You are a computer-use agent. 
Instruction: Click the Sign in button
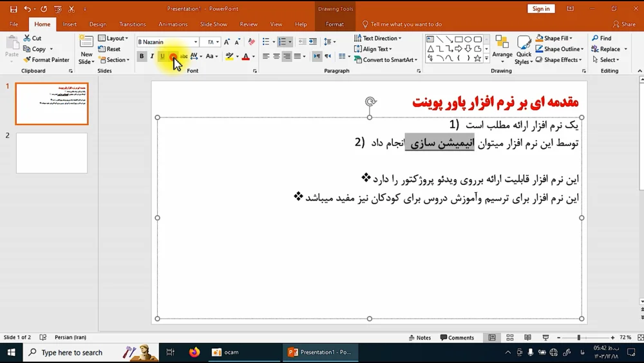(x=541, y=8)
